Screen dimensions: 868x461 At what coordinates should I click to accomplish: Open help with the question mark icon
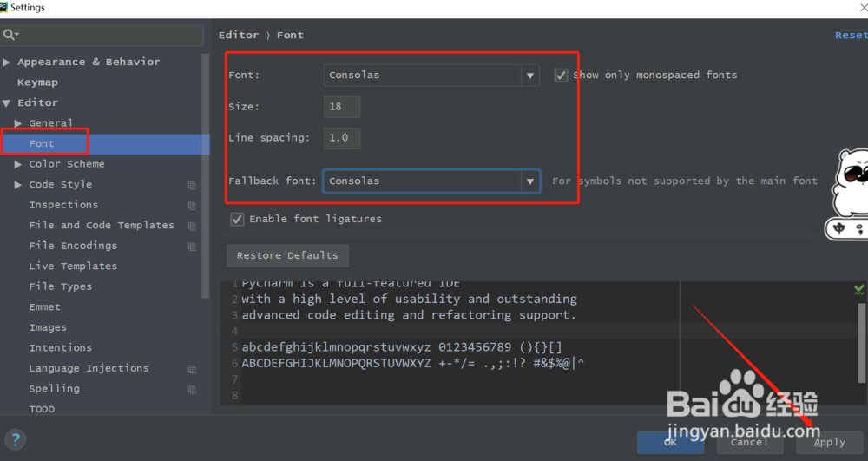pos(16,439)
